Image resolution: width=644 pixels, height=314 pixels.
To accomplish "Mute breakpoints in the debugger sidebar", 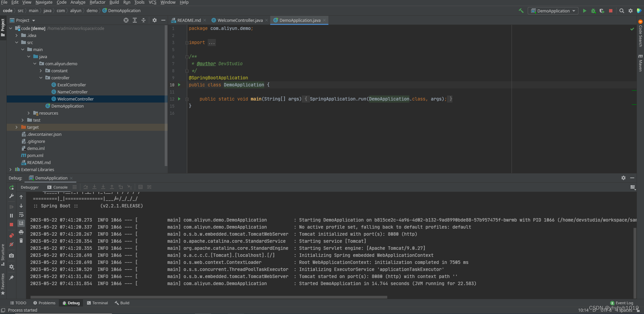I will [12, 244].
